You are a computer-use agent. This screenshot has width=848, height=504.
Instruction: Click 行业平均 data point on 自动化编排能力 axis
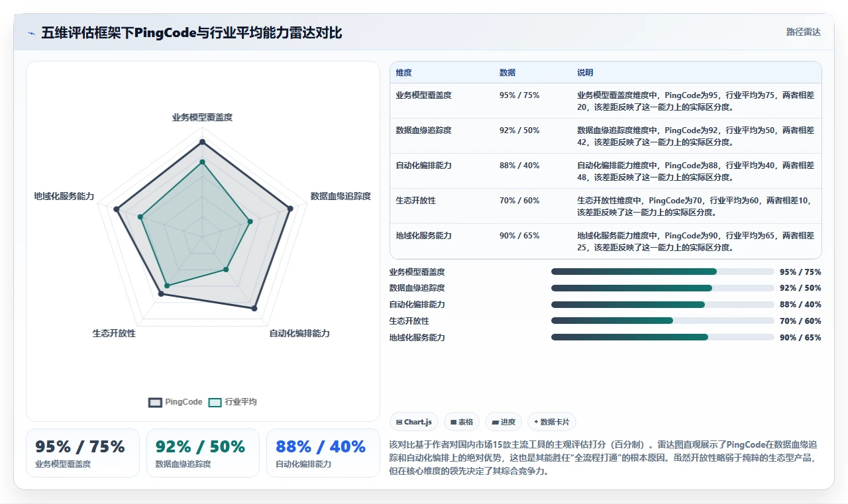[x=226, y=269]
